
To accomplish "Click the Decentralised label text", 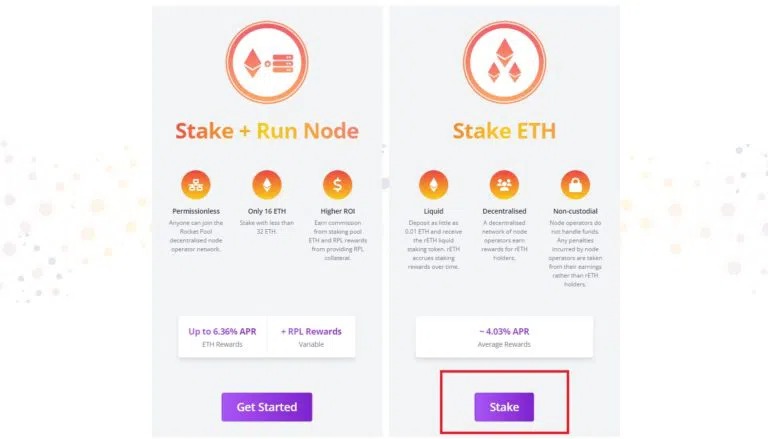I will [504, 211].
